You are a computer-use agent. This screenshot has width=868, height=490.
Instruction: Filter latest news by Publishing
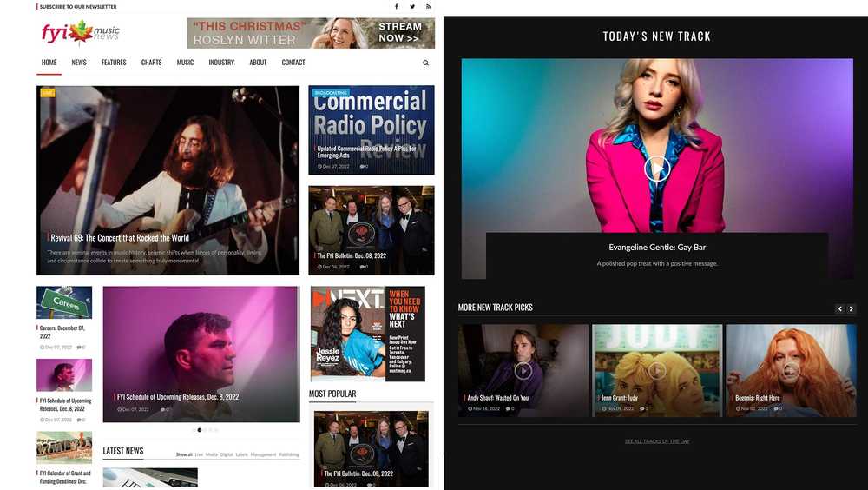point(288,454)
